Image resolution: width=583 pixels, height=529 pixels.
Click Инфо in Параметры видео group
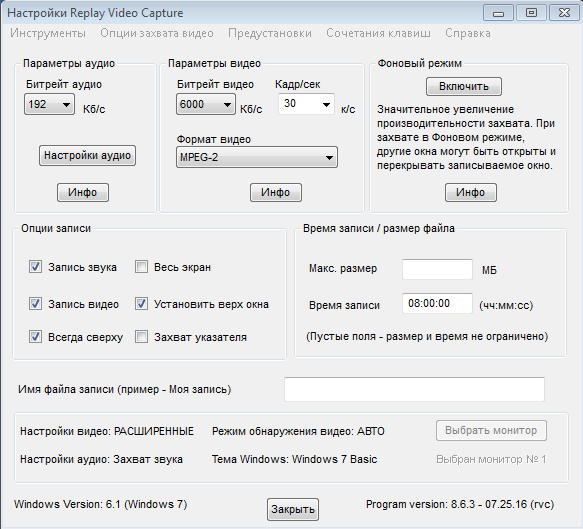(x=276, y=192)
